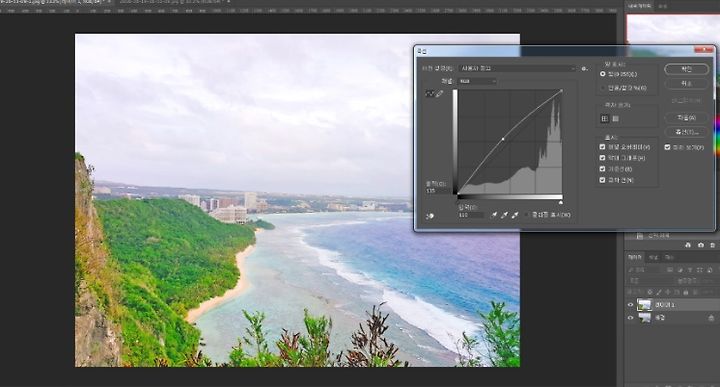Toggle the histogram display checkbox

point(602,158)
